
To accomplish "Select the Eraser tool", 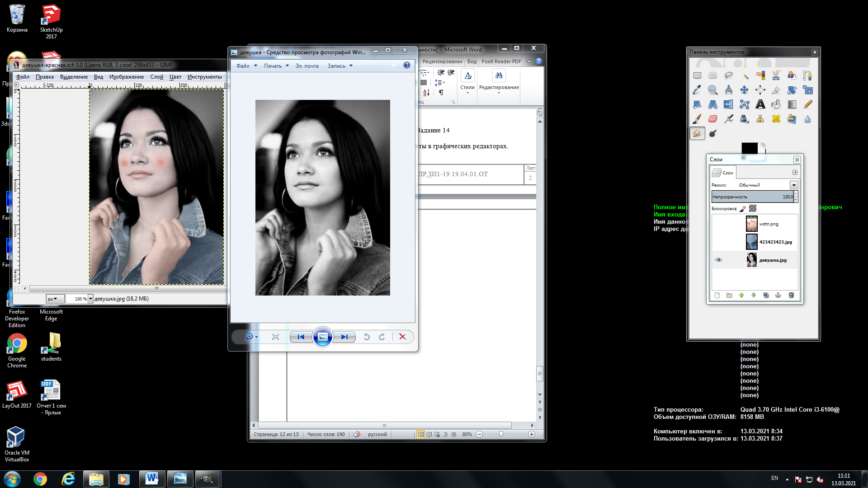I will 713,119.
